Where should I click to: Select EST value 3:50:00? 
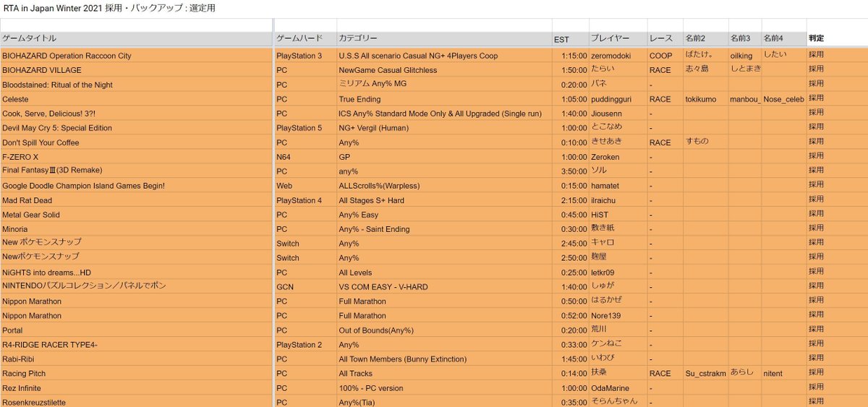coord(570,171)
